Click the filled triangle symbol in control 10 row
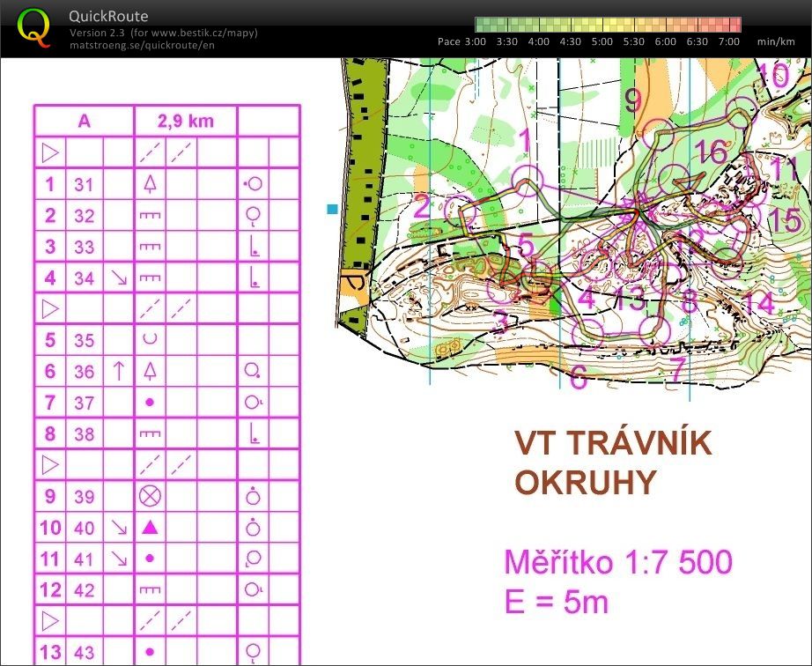 point(150,527)
